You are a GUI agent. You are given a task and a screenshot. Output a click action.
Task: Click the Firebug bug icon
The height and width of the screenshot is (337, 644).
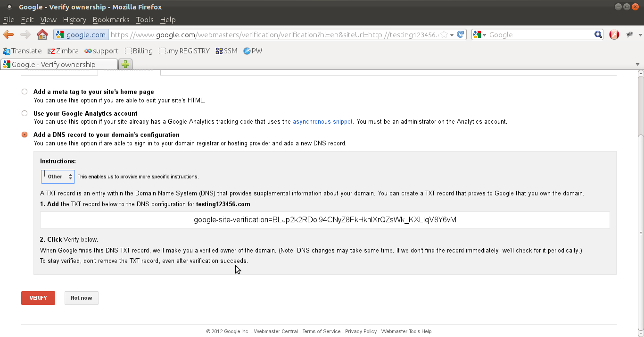629,34
